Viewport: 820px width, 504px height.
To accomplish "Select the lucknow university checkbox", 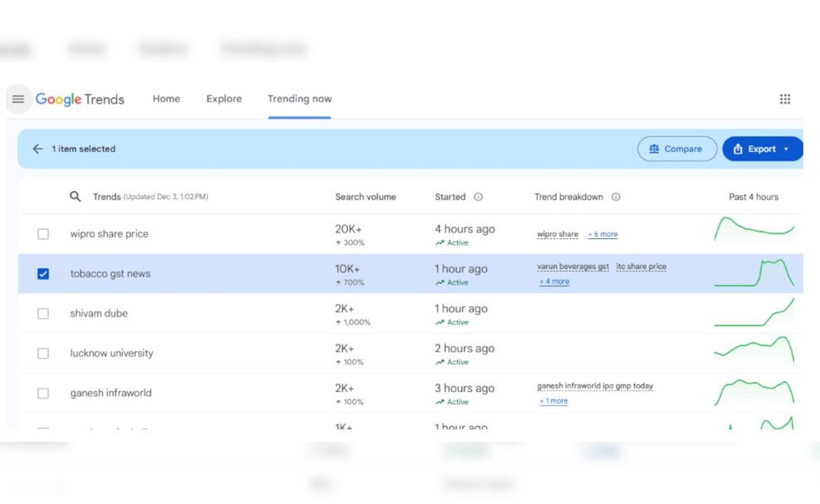I will point(43,354).
